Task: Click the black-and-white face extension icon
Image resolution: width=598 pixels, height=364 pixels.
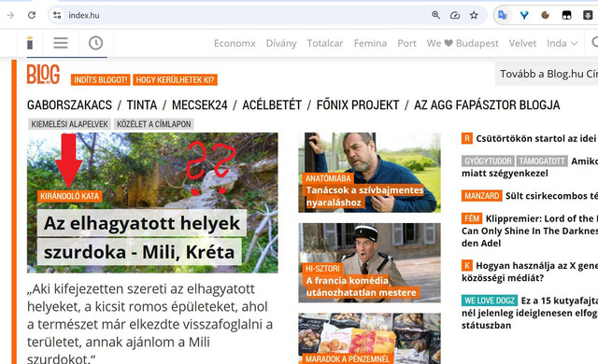Action: pyautogui.click(x=567, y=15)
